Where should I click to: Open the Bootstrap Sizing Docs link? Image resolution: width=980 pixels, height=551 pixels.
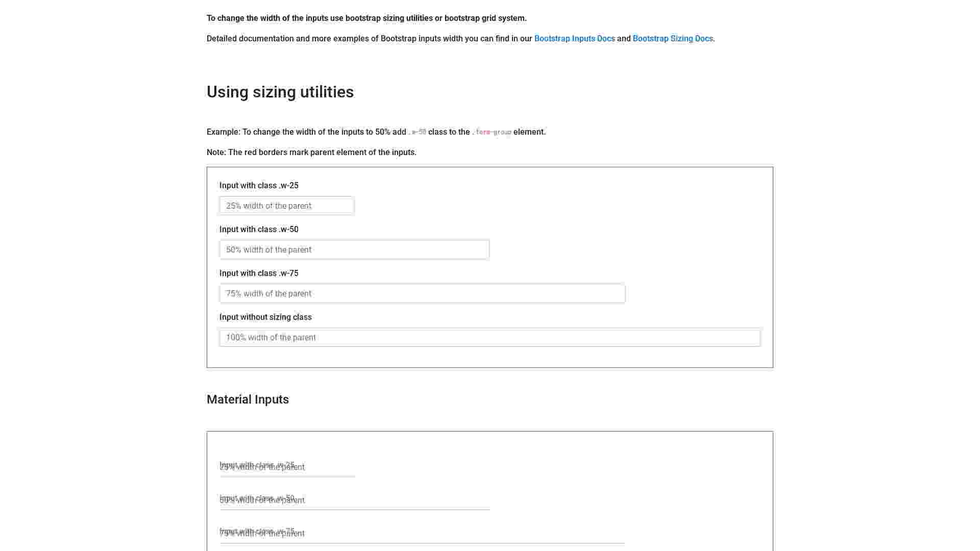click(673, 38)
